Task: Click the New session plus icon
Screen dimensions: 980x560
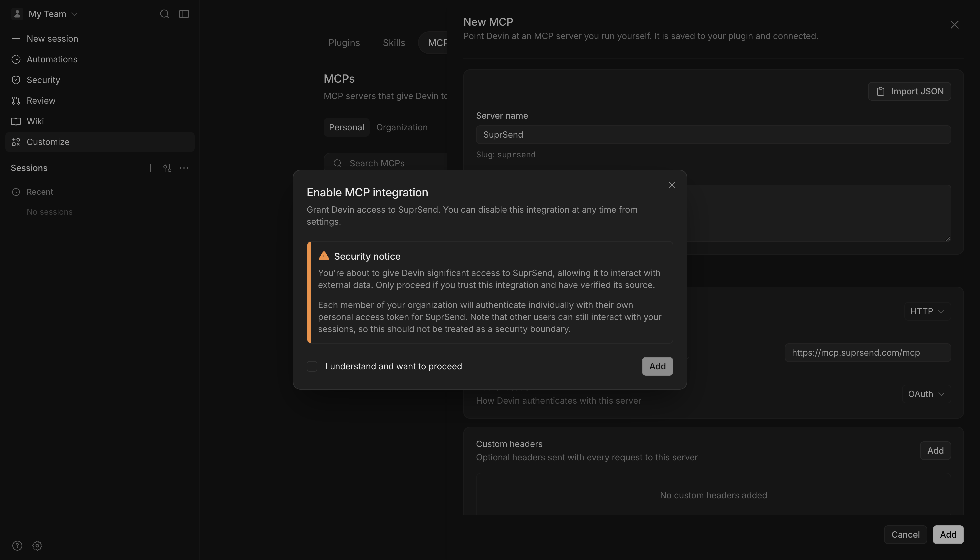Action: pyautogui.click(x=16, y=38)
